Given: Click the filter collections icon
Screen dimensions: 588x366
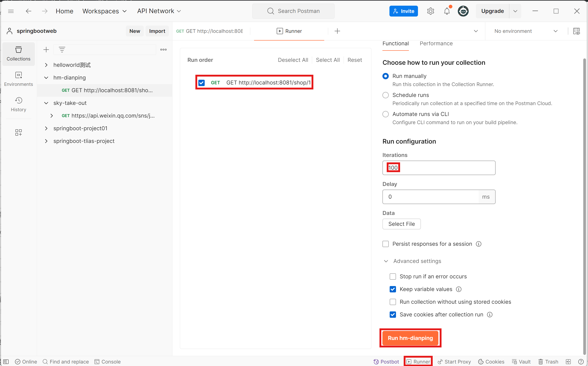Looking at the screenshot, I should 62,50.
